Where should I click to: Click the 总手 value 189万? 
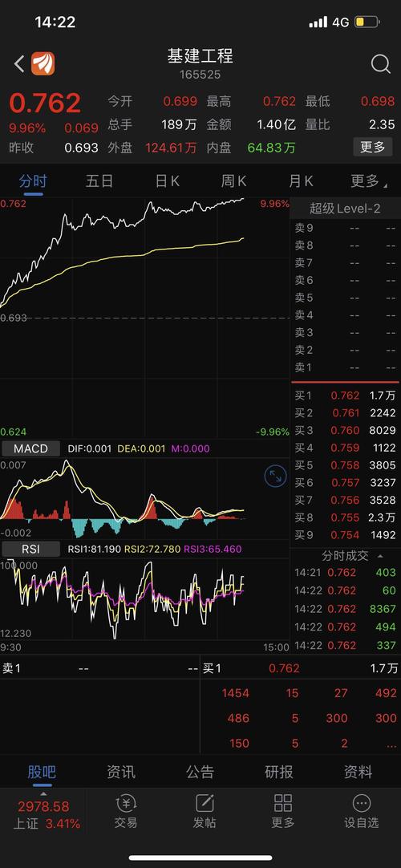[179, 124]
